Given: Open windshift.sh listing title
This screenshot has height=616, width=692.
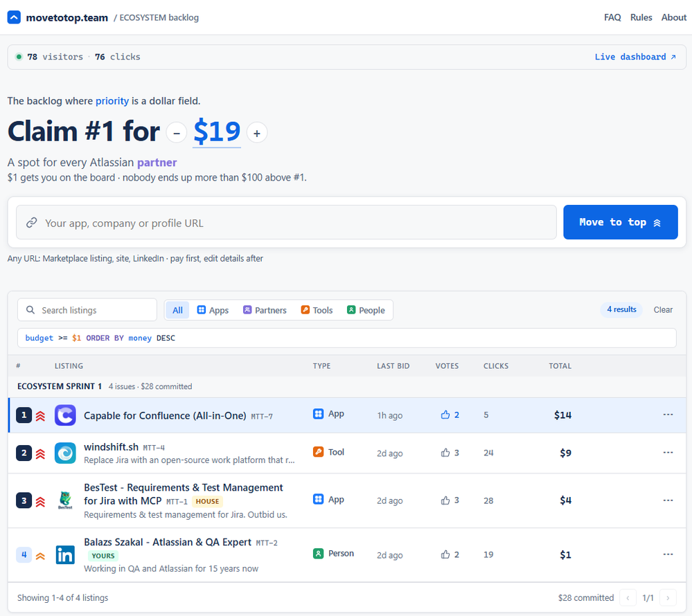Looking at the screenshot, I should (x=112, y=446).
